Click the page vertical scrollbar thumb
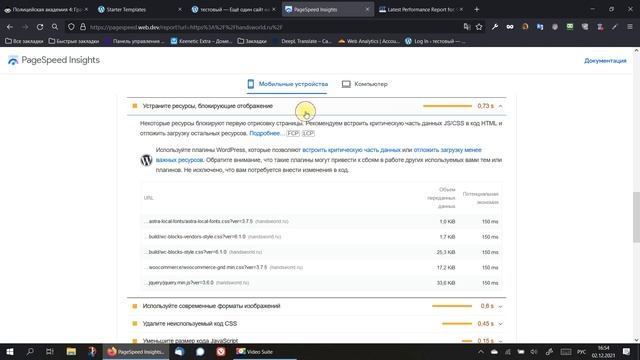640x360 pixels. (636, 216)
